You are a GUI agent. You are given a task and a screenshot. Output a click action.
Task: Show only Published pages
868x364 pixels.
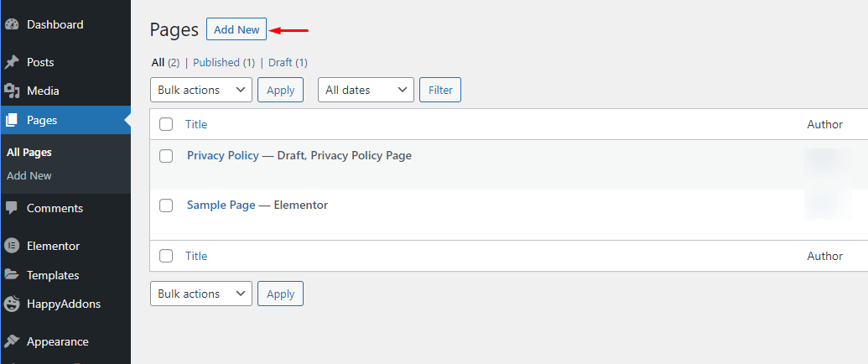pos(216,63)
